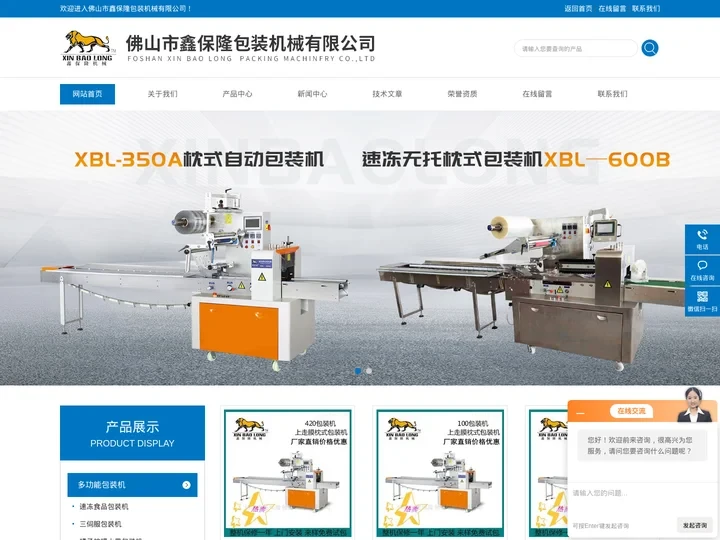This screenshot has height=540, width=720.
Task: Click the 在线交流 chat header label
Action: [631, 411]
